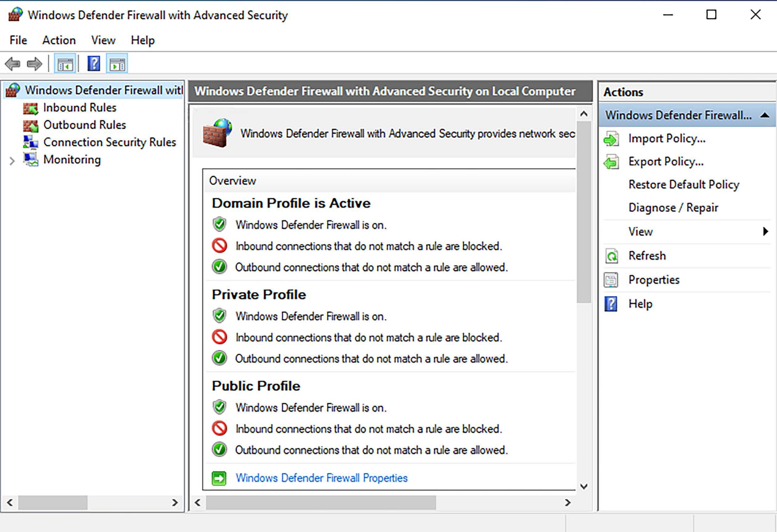Image resolution: width=777 pixels, height=532 pixels.
Task: Open Windows Defender Firewall Properties link
Action: pos(322,478)
